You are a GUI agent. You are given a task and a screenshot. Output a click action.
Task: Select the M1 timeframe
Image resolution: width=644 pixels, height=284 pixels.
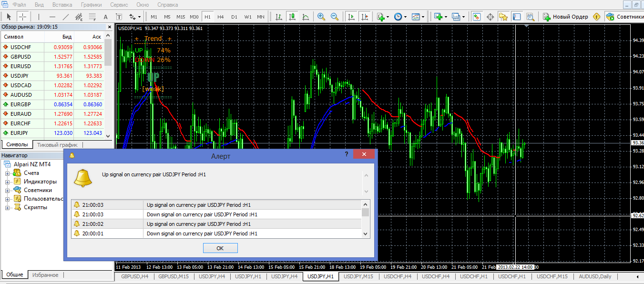[154, 17]
